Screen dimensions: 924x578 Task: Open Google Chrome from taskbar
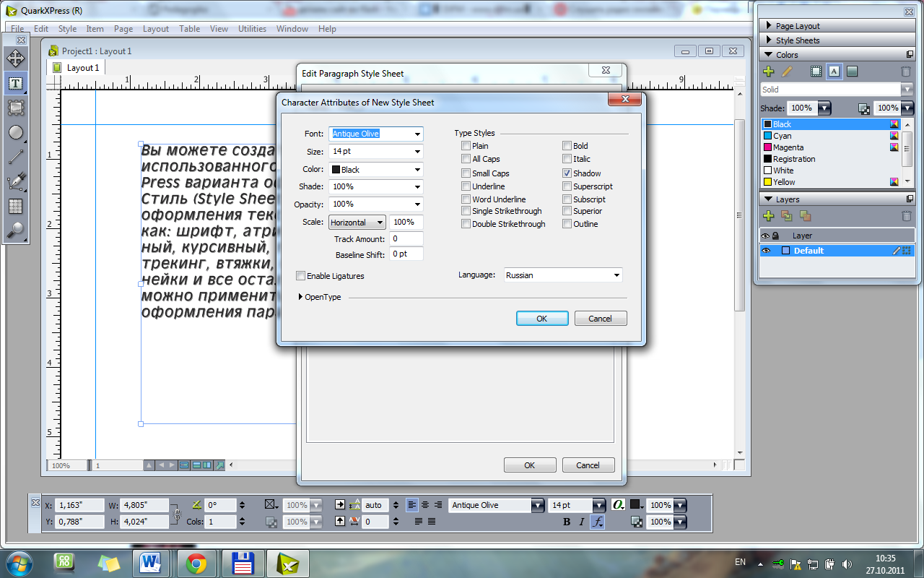(x=196, y=563)
